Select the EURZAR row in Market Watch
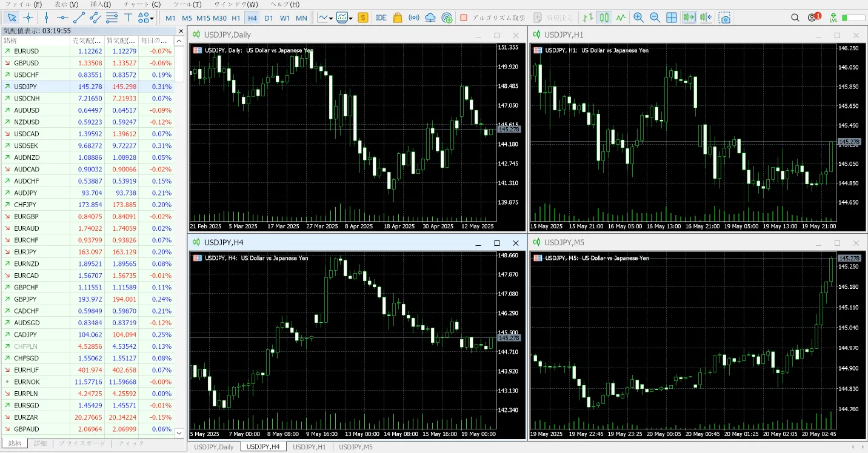Image resolution: width=868 pixels, height=453 pixels. pyautogui.click(x=88, y=417)
